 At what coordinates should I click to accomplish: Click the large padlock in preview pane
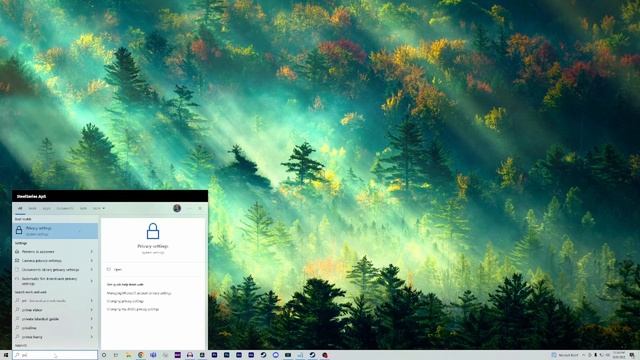[x=153, y=231]
